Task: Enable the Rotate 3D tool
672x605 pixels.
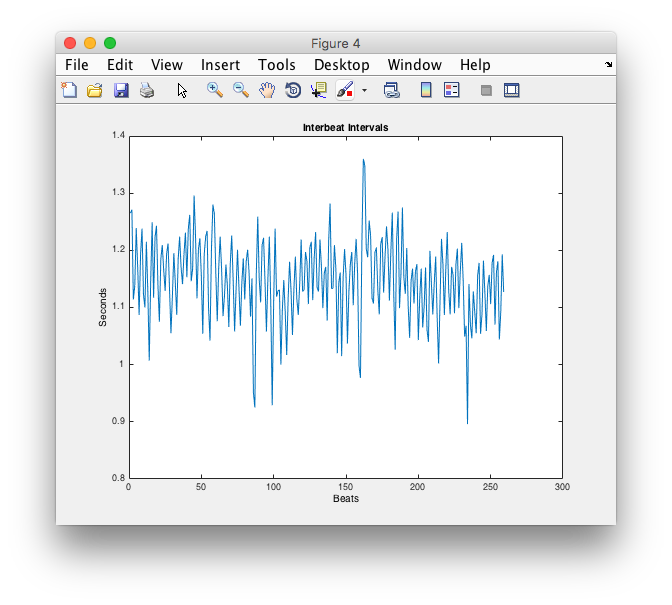Action: (x=293, y=90)
